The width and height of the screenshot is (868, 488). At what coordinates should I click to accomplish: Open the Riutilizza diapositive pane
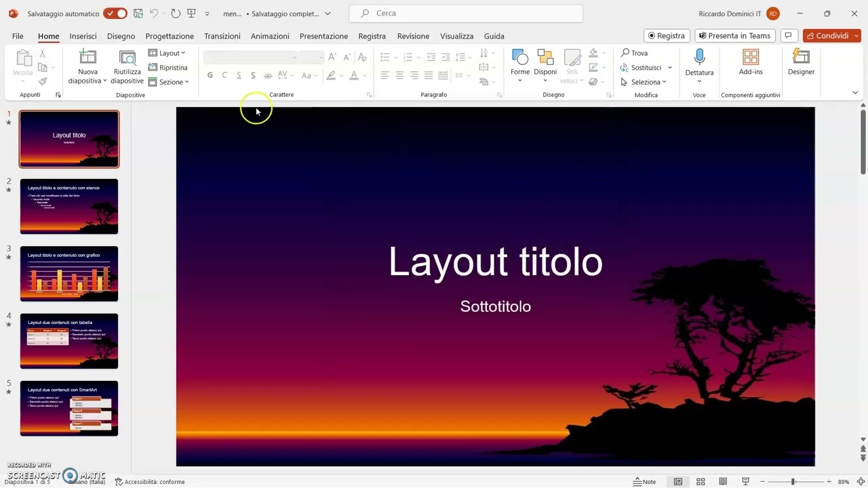(x=127, y=67)
